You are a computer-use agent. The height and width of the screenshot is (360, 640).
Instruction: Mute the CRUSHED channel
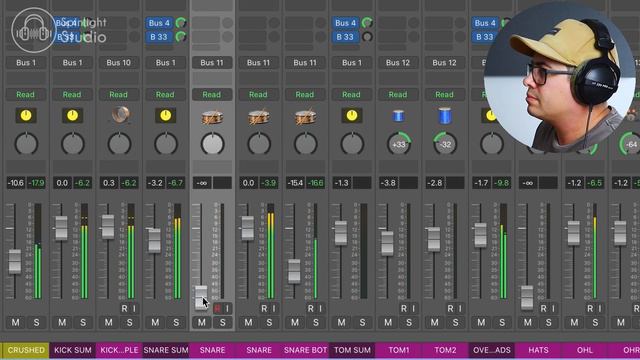click(16, 323)
